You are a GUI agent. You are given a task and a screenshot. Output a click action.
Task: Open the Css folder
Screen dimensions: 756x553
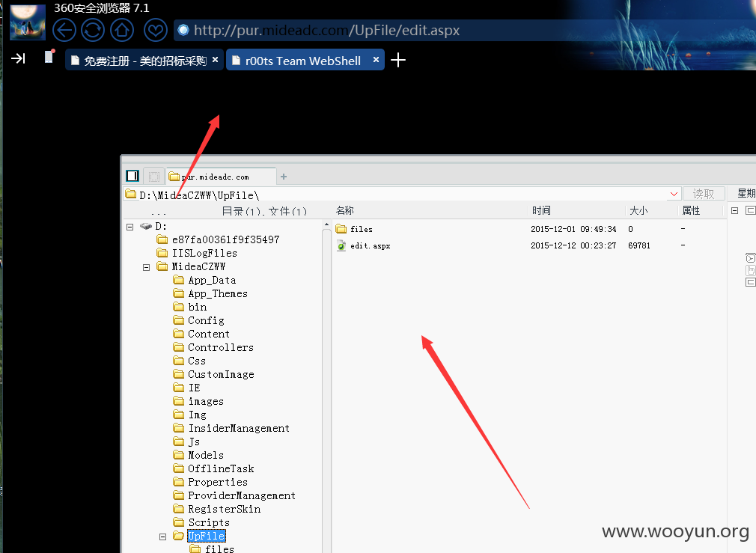coord(189,361)
